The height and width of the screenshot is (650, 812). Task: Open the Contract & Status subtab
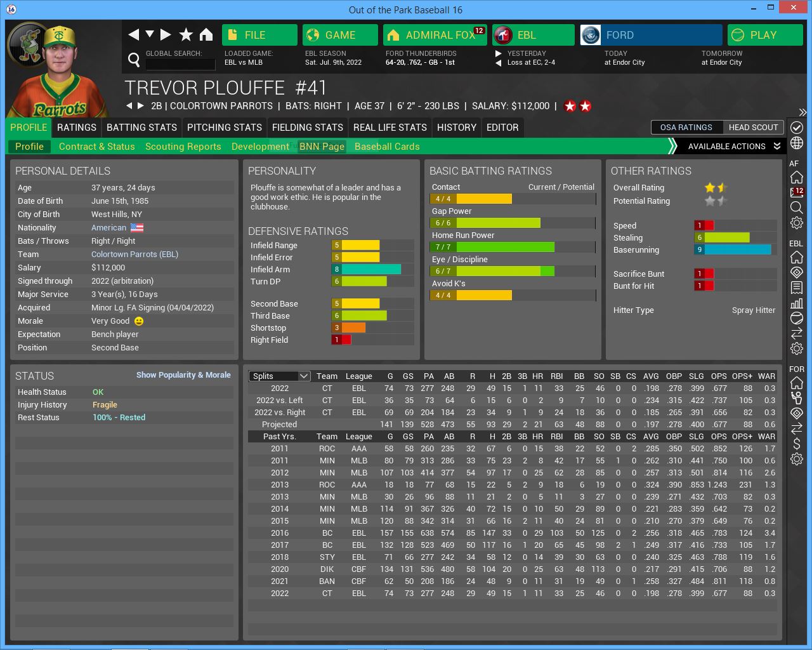click(96, 147)
